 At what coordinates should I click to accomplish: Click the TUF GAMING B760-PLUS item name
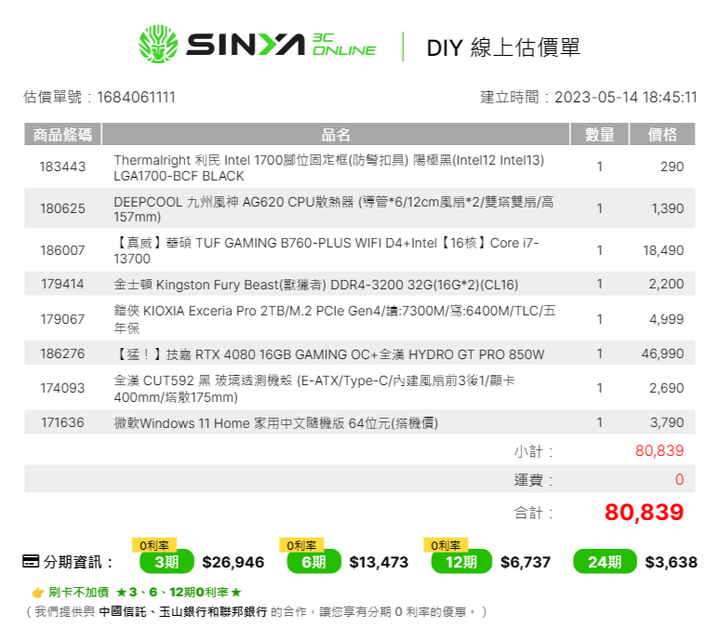[x=326, y=251]
